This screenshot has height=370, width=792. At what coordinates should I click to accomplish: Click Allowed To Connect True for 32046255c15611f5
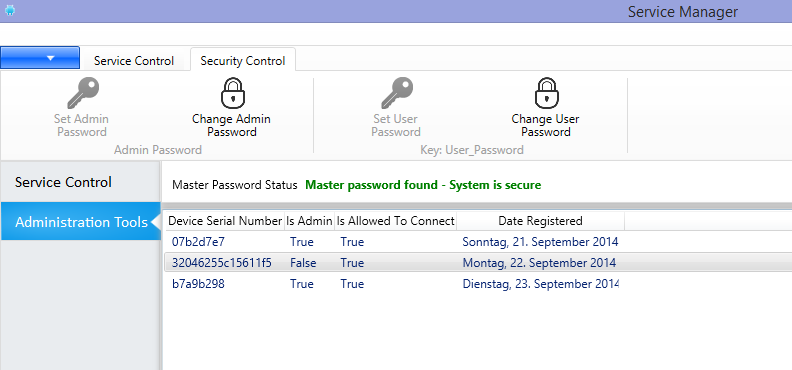click(x=352, y=263)
